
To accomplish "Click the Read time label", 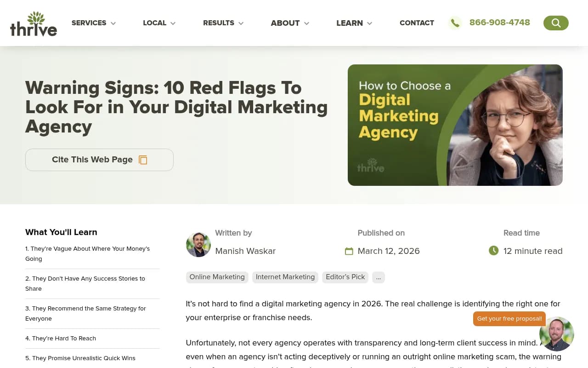I will point(521,233).
